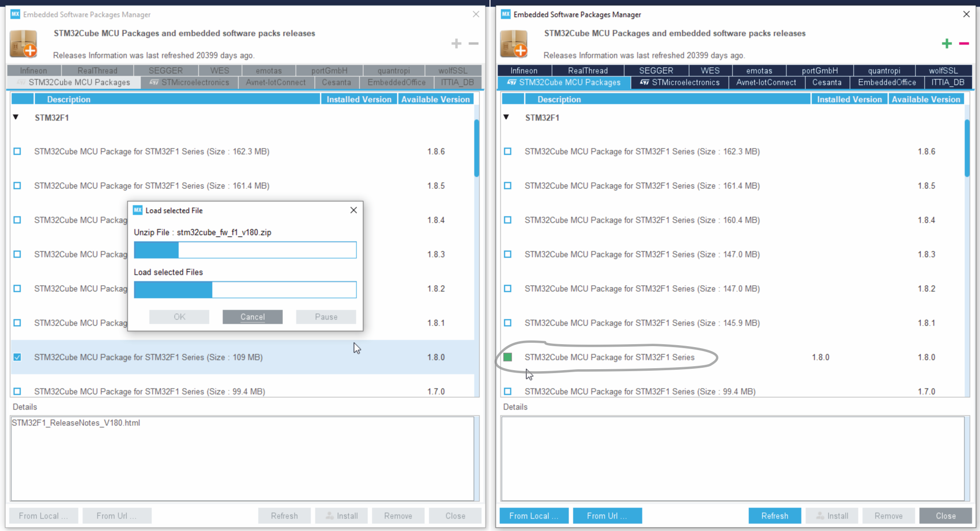Click the Installed Version column header in the right window
The width and height of the screenshot is (980, 531).
pyautogui.click(x=849, y=99)
